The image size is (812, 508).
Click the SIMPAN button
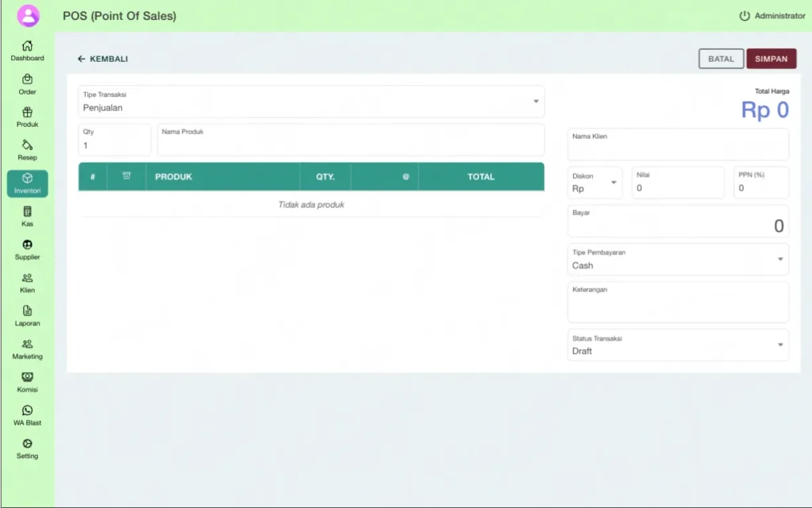pos(771,59)
